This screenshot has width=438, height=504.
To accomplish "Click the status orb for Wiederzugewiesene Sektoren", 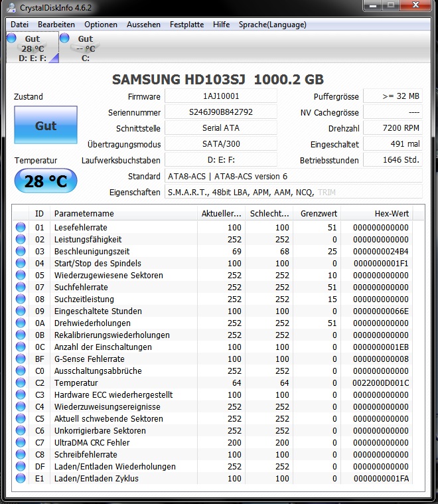I will point(21,275).
